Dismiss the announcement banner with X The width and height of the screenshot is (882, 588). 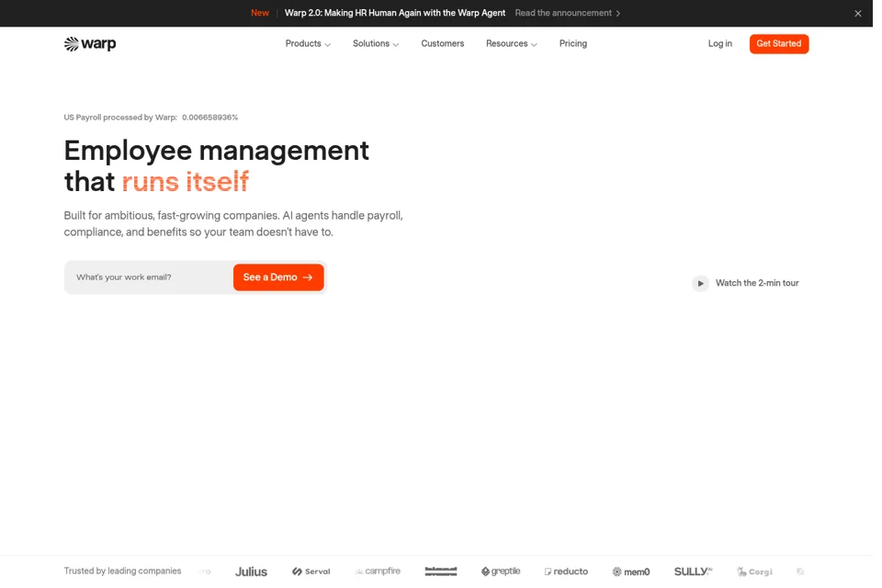pos(858,14)
